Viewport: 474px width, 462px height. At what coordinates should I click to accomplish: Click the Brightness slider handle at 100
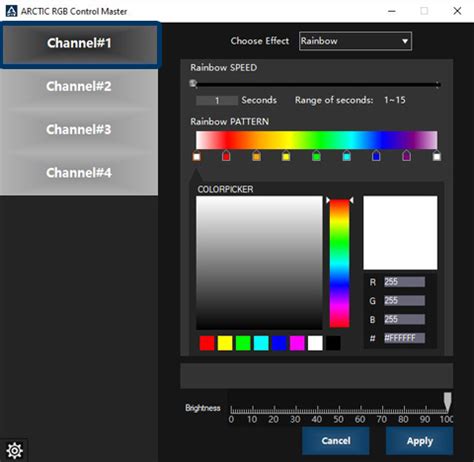(447, 401)
